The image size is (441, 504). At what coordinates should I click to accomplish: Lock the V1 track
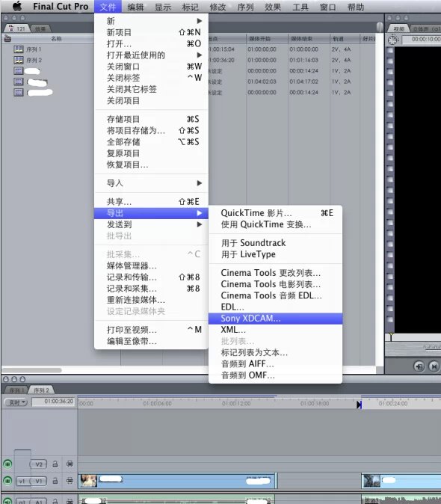55,481
